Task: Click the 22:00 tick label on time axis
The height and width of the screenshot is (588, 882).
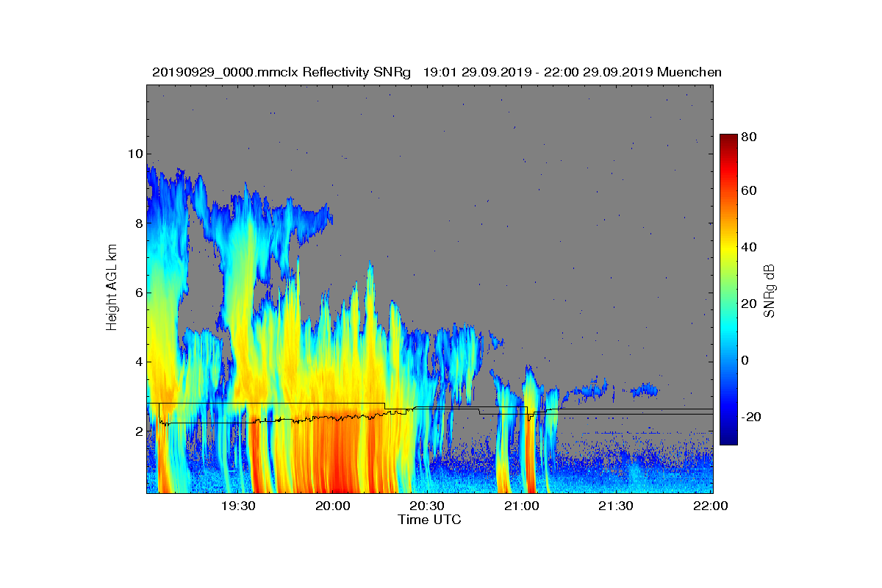Action: tap(710, 506)
